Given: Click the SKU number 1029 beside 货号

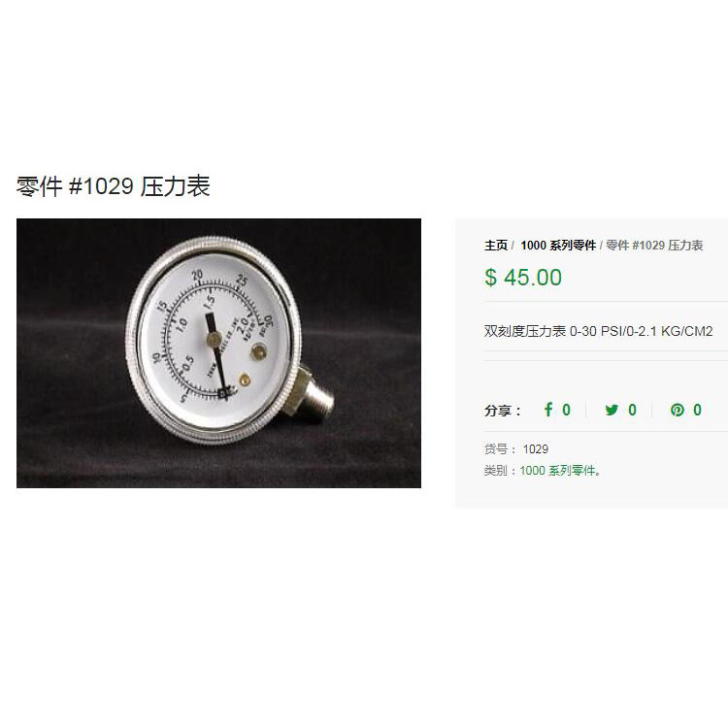Looking at the screenshot, I should (x=535, y=449).
